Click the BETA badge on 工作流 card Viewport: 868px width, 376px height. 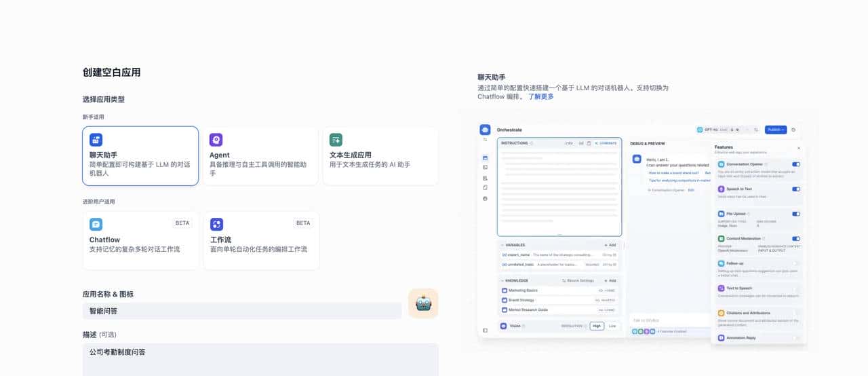point(303,223)
